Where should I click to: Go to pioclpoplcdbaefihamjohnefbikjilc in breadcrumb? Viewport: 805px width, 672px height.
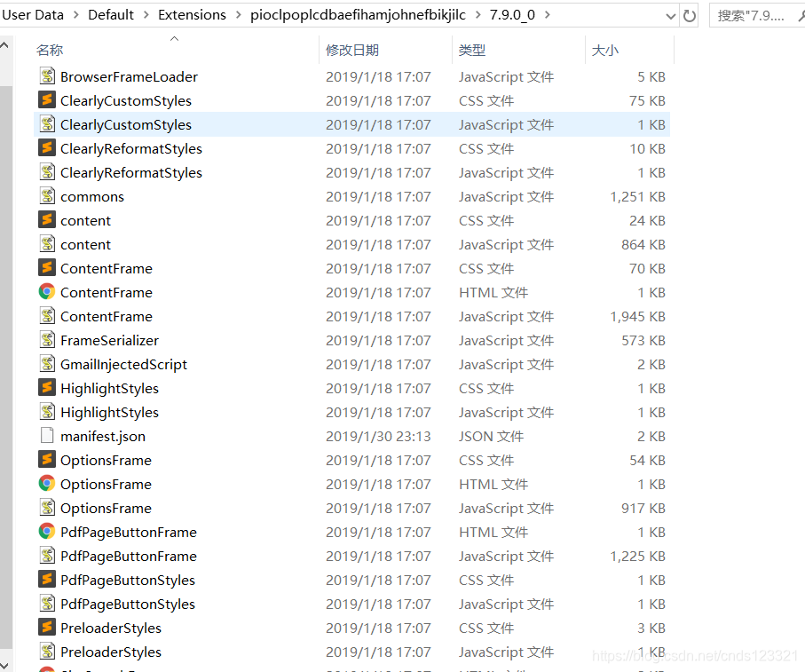point(358,15)
